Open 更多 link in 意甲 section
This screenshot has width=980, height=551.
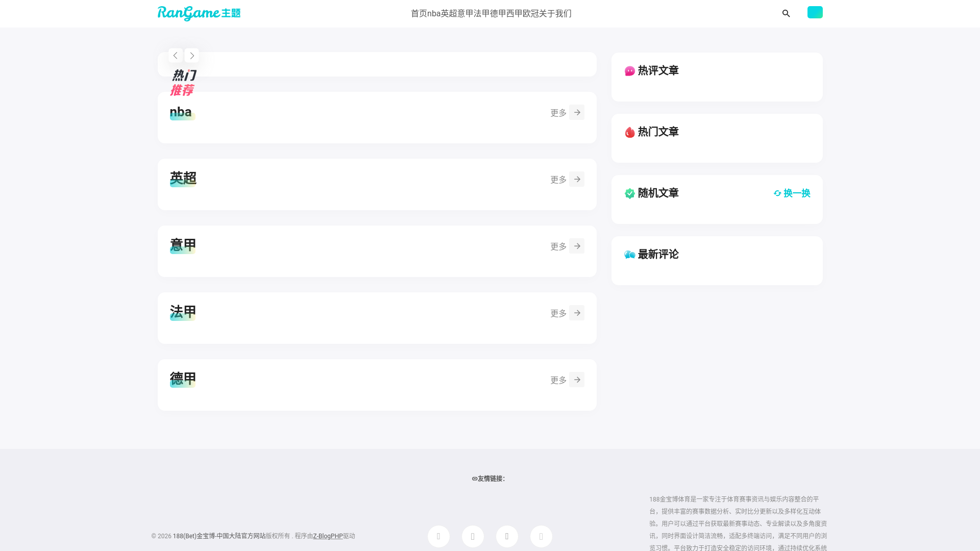tap(558, 246)
